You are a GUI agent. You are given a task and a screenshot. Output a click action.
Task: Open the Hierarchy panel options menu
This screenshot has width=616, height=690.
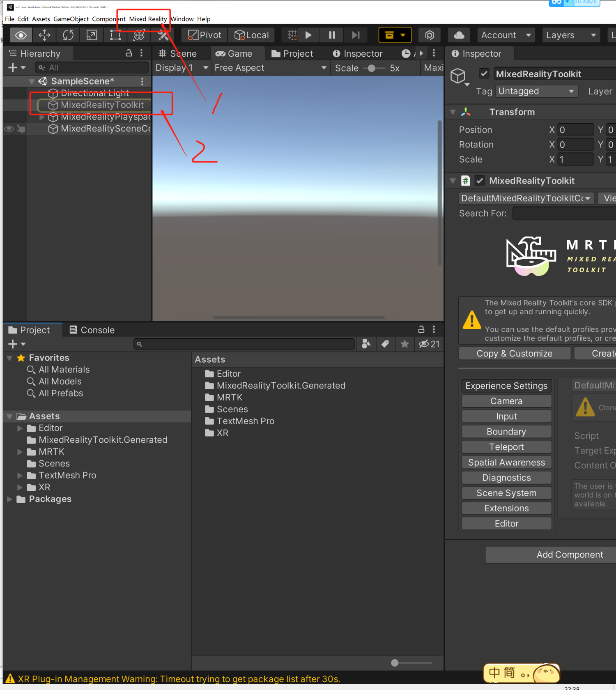(x=141, y=53)
